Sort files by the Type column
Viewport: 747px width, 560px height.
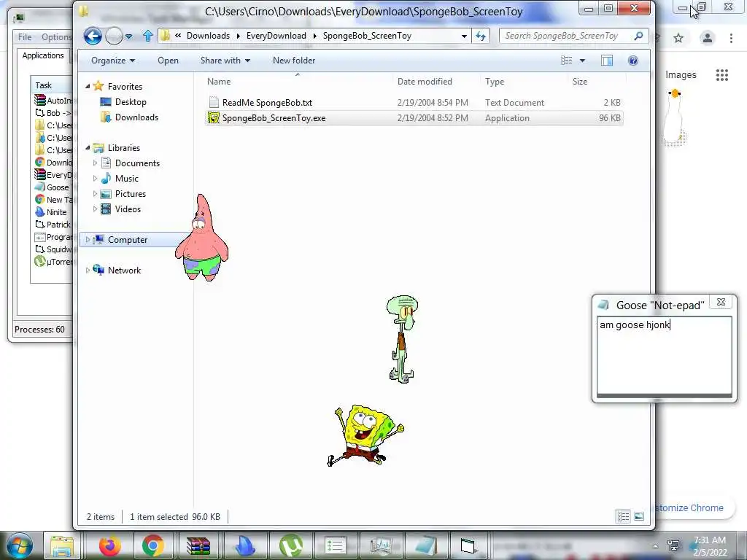pyautogui.click(x=495, y=82)
